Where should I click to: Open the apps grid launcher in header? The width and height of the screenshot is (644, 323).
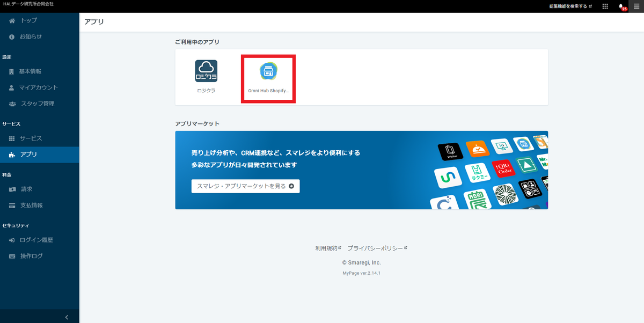(x=605, y=6)
